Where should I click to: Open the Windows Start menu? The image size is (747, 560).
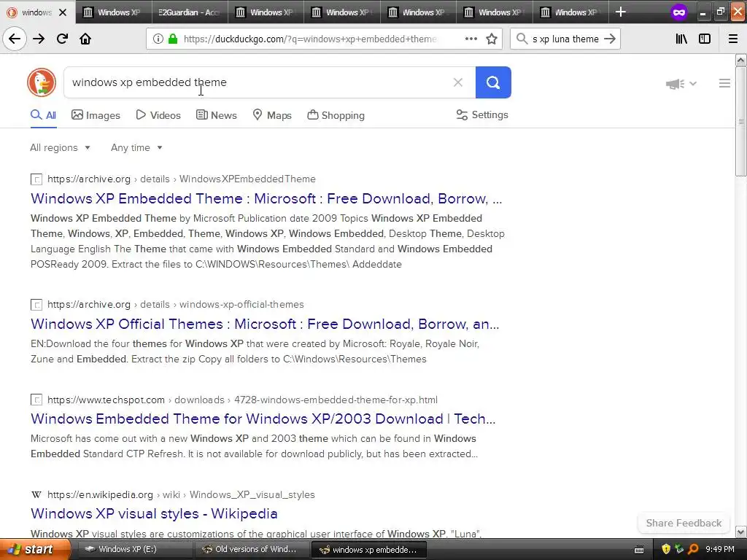[x=35, y=550]
